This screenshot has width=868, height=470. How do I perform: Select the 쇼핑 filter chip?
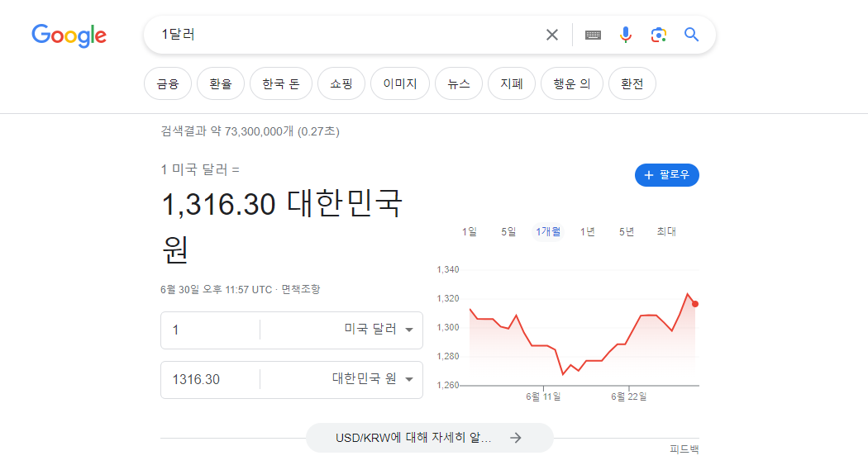point(341,83)
